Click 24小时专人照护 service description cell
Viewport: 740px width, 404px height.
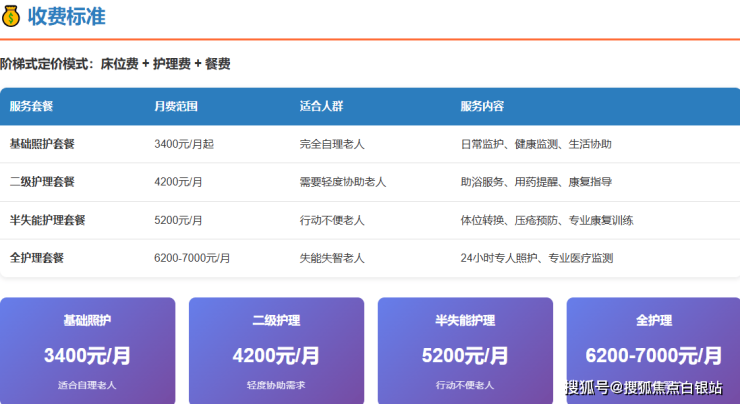pyautogui.click(x=536, y=258)
